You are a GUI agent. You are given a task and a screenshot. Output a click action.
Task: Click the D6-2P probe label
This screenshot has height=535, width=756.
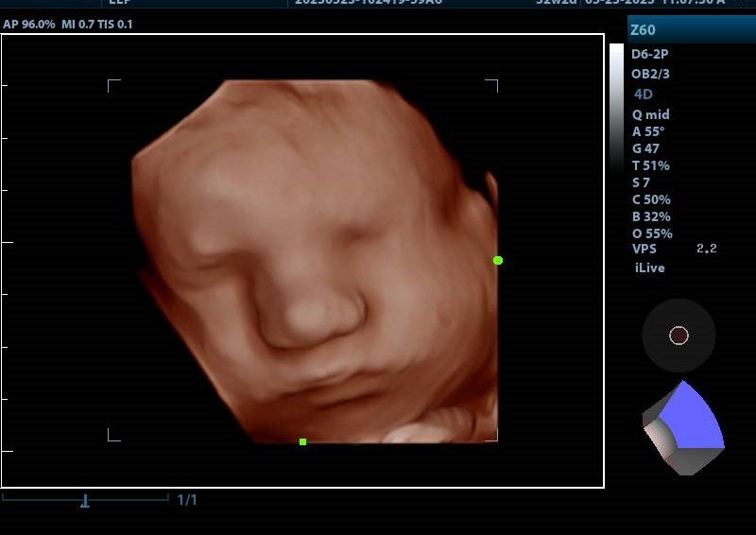click(x=649, y=54)
